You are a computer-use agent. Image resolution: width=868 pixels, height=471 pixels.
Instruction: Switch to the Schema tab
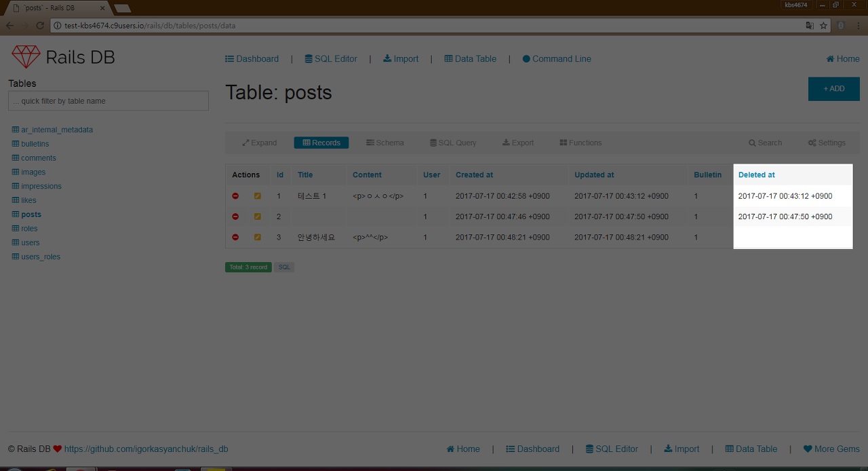click(385, 143)
